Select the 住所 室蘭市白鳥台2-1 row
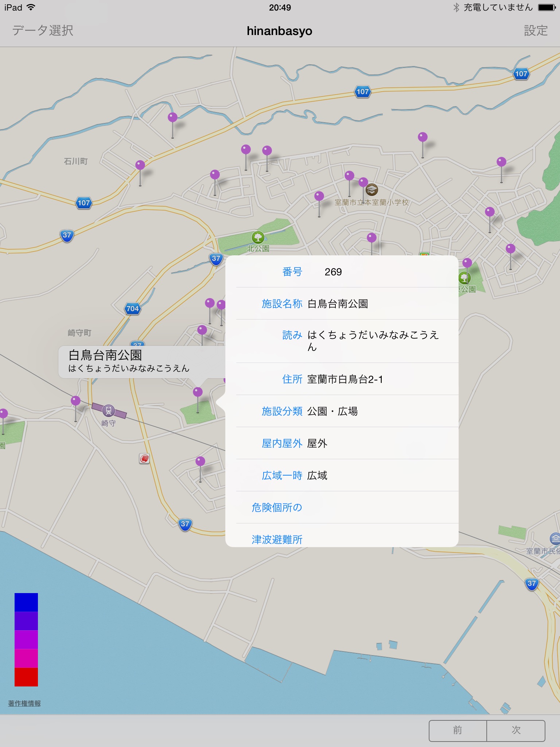This screenshot has height=747, width=560. tap(342, 379)
